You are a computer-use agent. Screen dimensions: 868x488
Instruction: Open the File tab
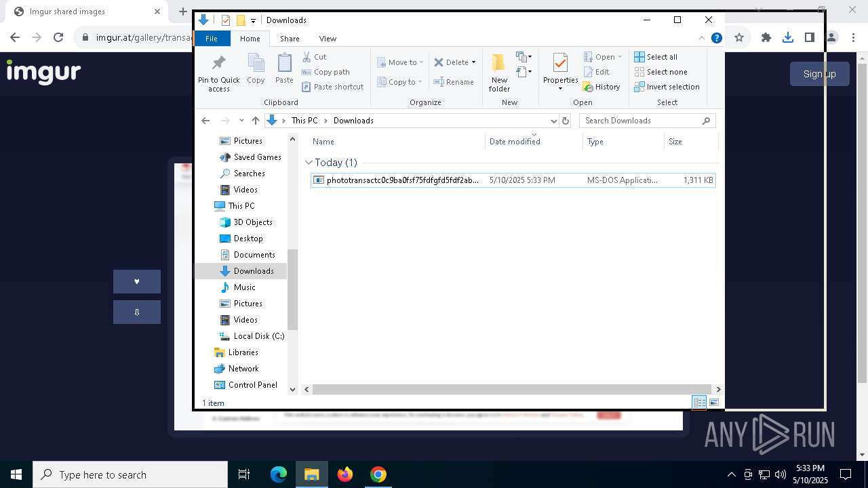tap(212, 39)
